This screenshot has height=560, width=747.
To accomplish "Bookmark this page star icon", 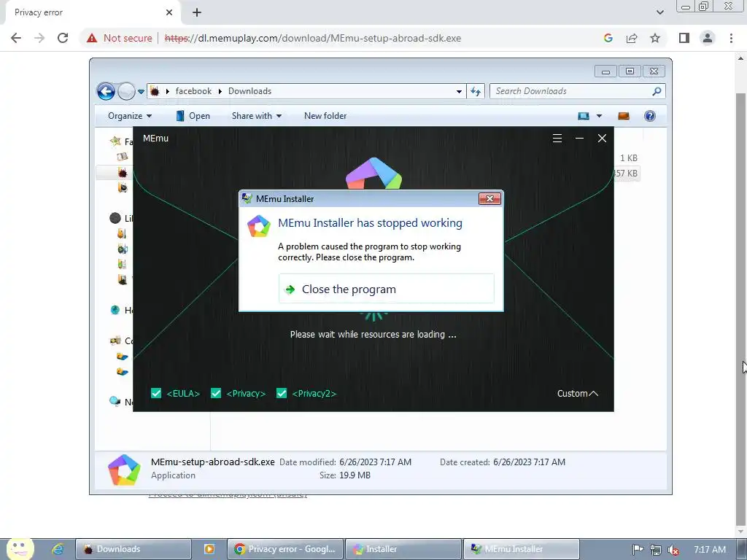I will 655,38.
